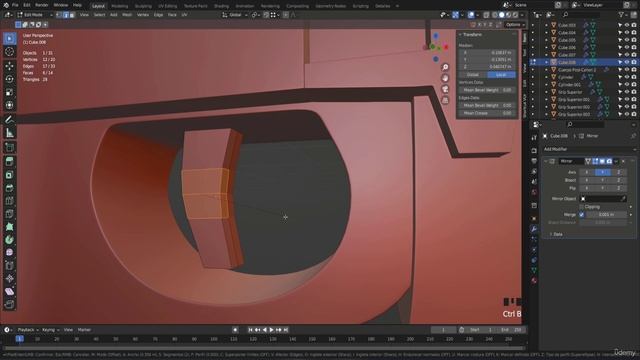Click the Mirror Object field
The width and height of the screenshot is (640, 360).
tap(603, 199)
